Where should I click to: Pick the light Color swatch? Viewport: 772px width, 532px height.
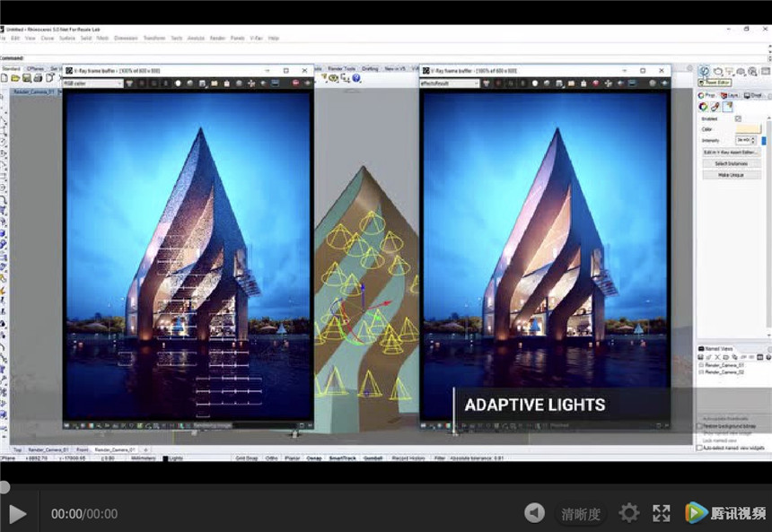[x=747, y=129]
